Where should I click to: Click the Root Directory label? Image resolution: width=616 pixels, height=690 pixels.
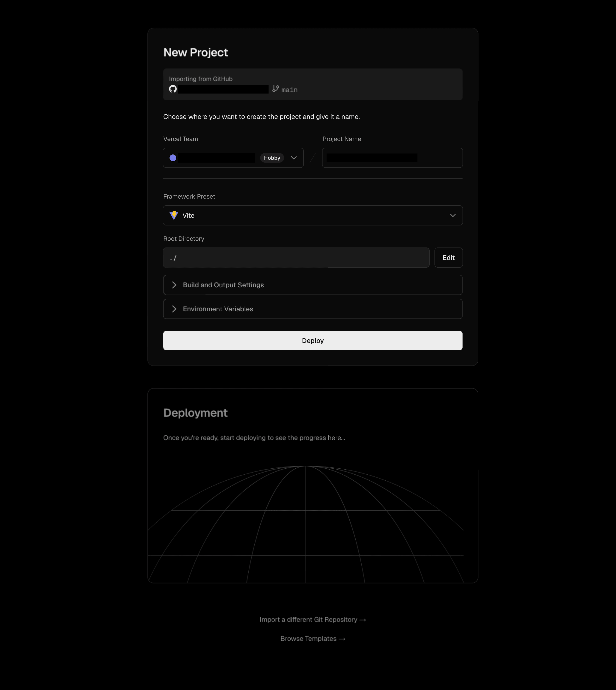[x=184, y=239]
